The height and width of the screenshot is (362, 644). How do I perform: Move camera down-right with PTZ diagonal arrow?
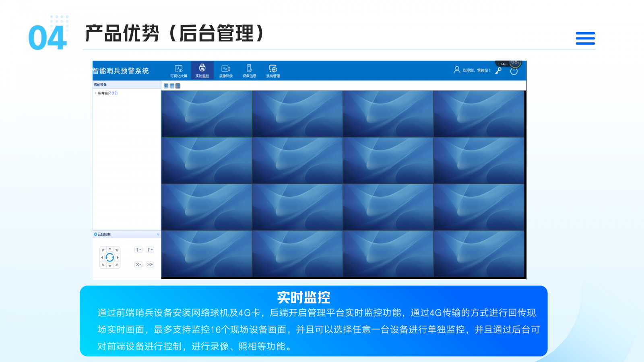point(117,265)
